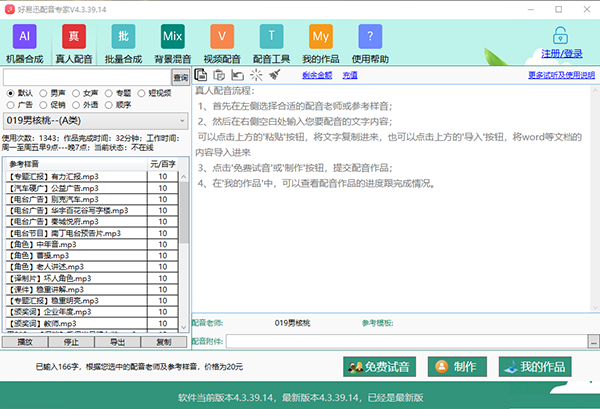Click the sample list scrollbar up arrow
Screen dimensions: 600x409
(184, 176)
